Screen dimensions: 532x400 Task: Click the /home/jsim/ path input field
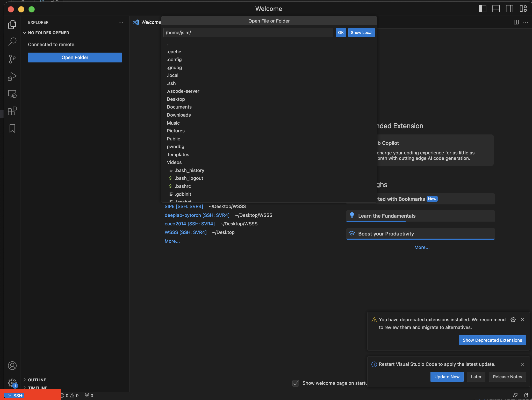tap(248, 33)
